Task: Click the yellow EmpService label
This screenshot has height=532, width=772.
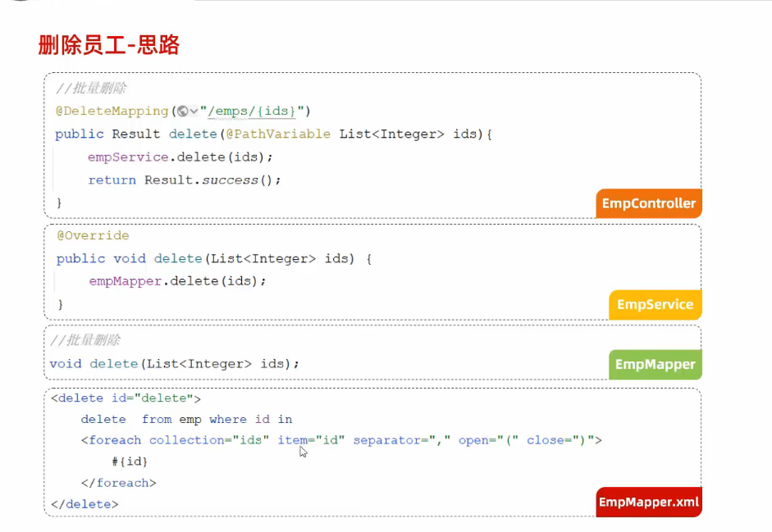Action: pos(655,304)
